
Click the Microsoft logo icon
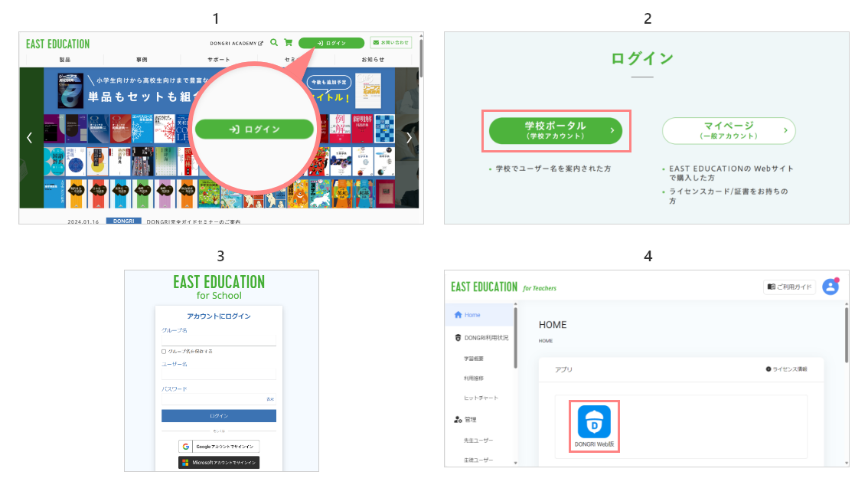pyautogui.click(x=185, y=462)
